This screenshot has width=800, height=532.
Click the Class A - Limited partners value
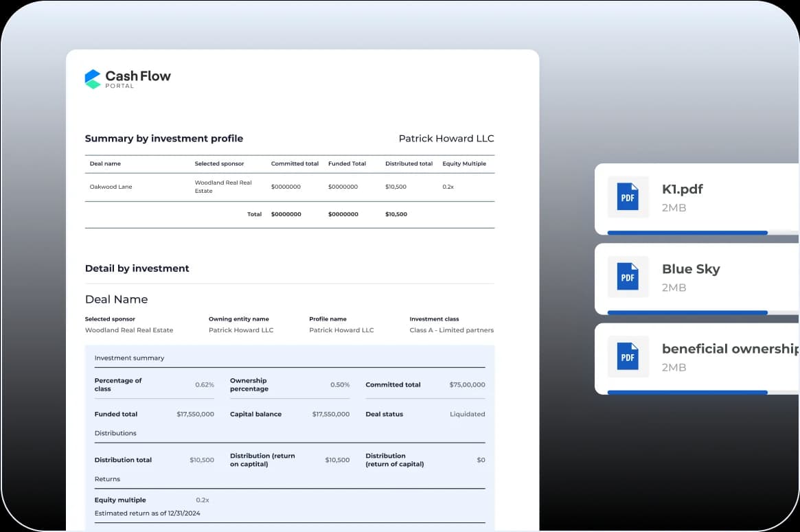coord(451,330)
